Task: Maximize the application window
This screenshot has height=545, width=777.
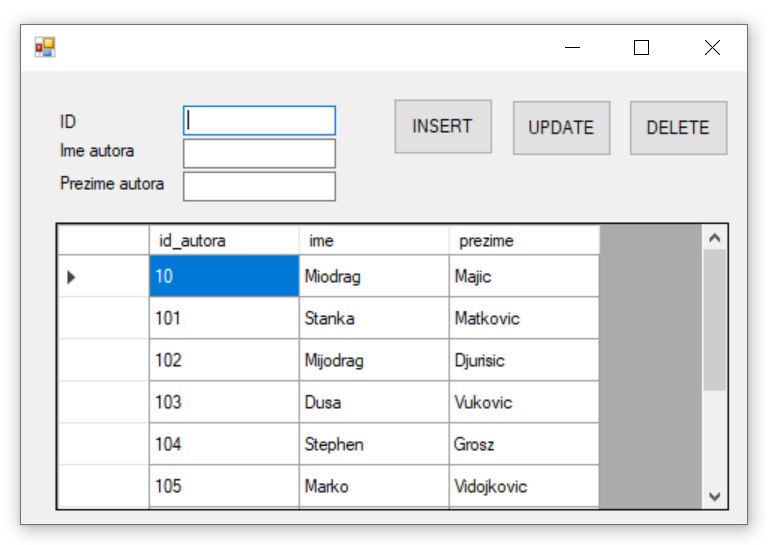Action: (x=642, y=48)
